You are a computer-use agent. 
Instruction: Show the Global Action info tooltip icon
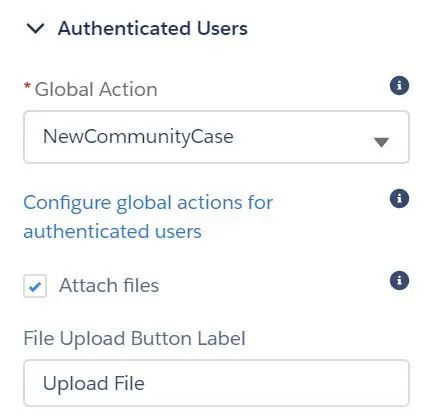pos(399,86)
